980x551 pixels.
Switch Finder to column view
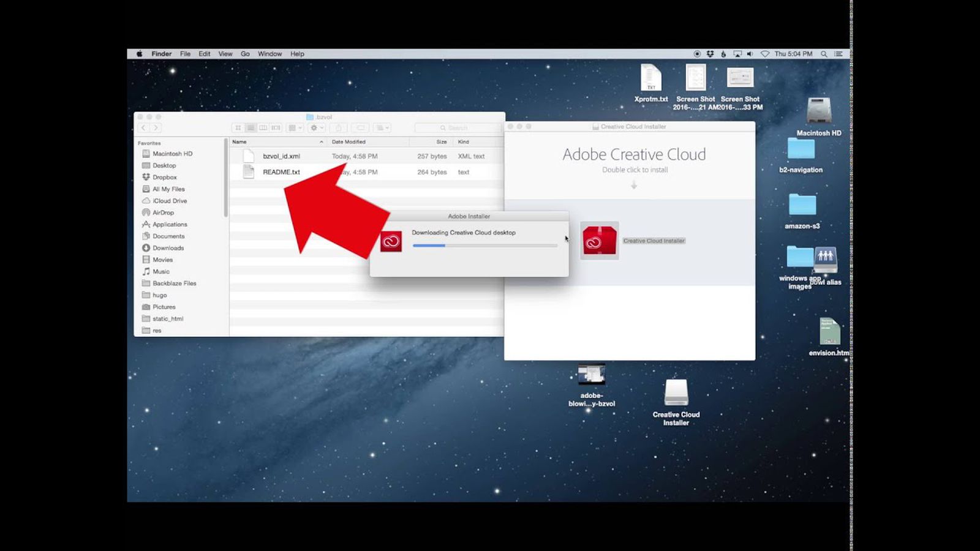tap(263, 128)
